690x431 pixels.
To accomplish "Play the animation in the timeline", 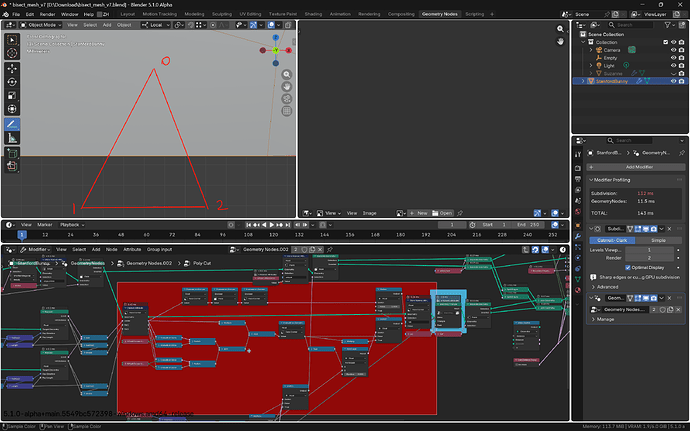I will click(272, 225).
